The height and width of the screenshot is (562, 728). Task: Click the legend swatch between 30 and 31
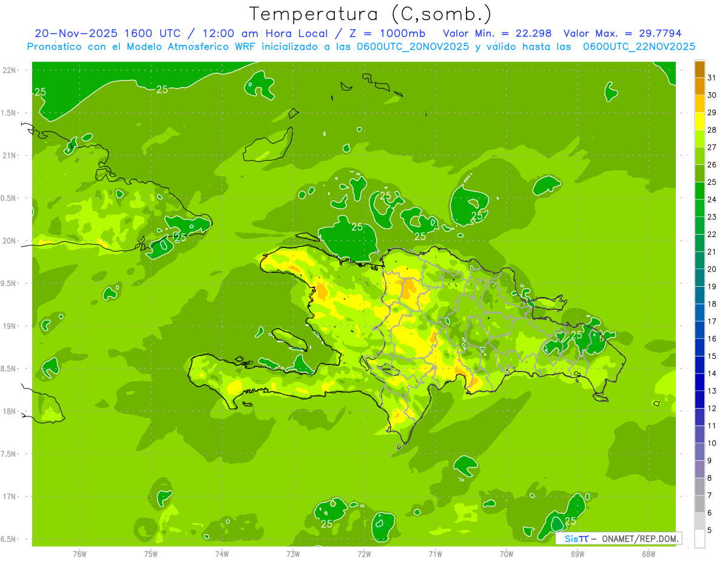(699, 86)
